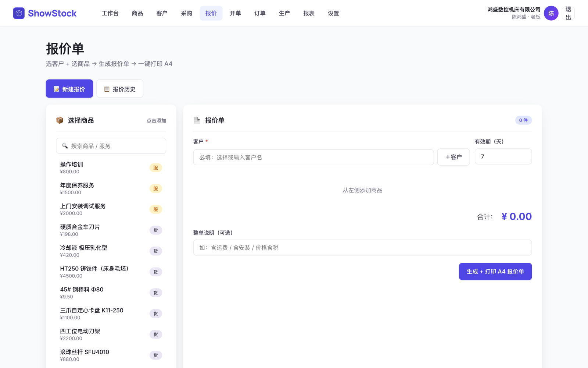588x368 pixels.
Task: Click the +客户 button
Action: [x=453, y=157]
